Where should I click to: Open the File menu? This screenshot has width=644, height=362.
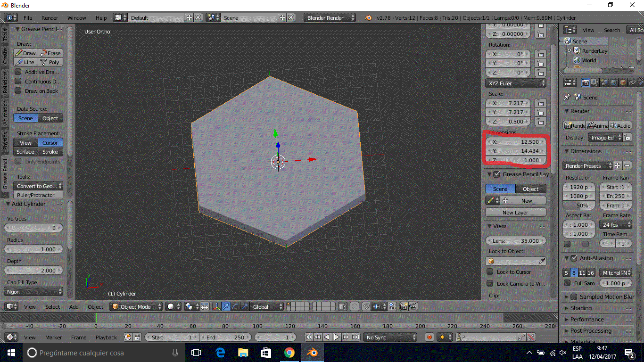[x=28, y=17]
